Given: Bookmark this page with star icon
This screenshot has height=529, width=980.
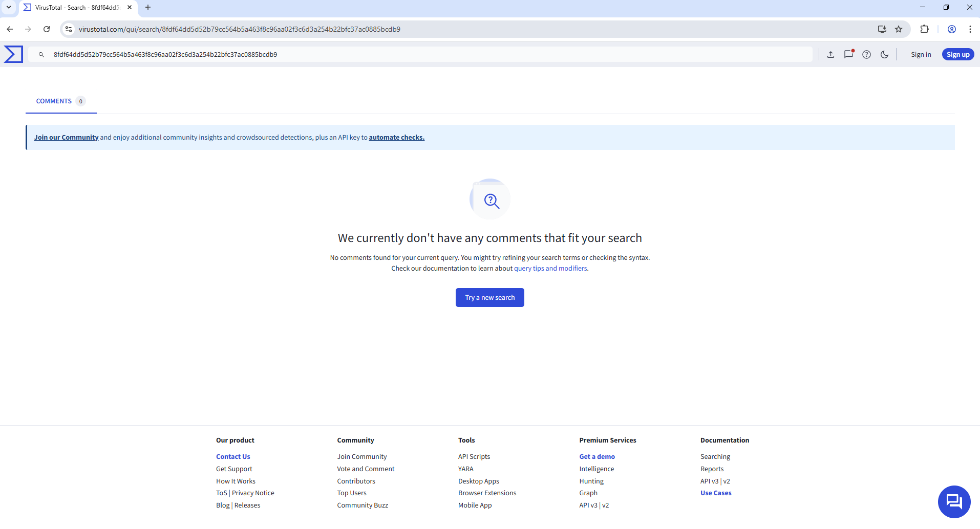Looking at the screenshot, I should pos(899,29).
